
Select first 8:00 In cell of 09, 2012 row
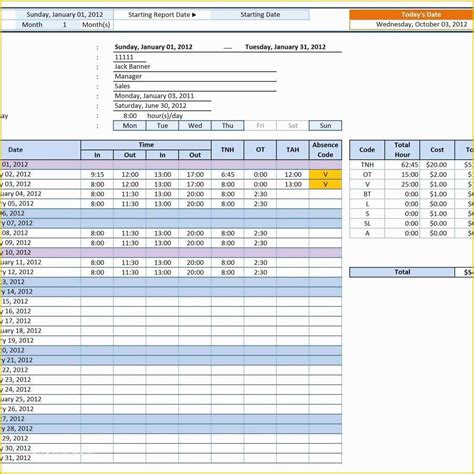point(97,243)
